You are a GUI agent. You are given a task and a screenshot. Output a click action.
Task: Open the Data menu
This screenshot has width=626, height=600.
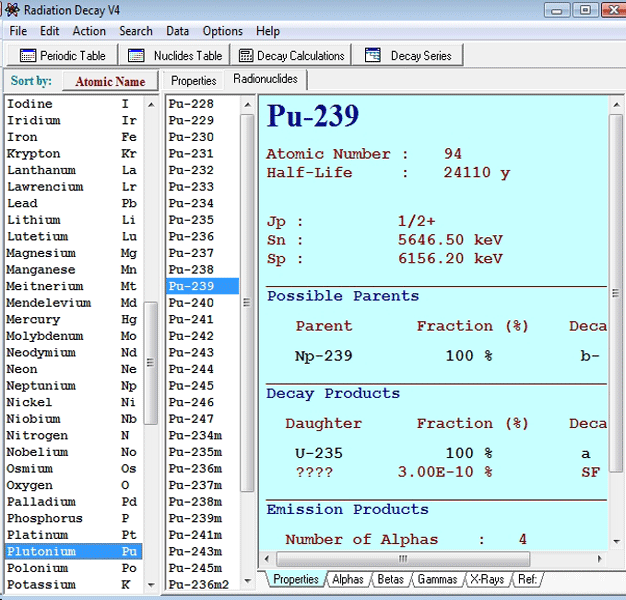tap(178, 31)
